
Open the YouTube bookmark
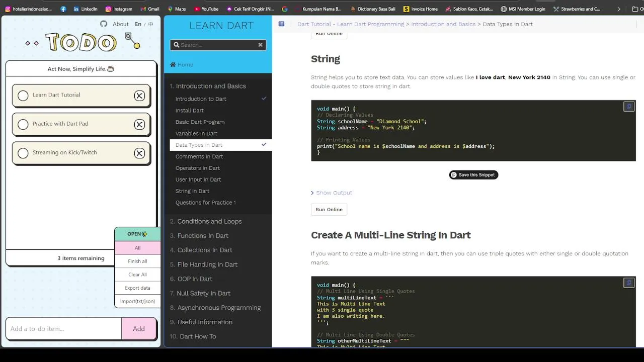206,9
